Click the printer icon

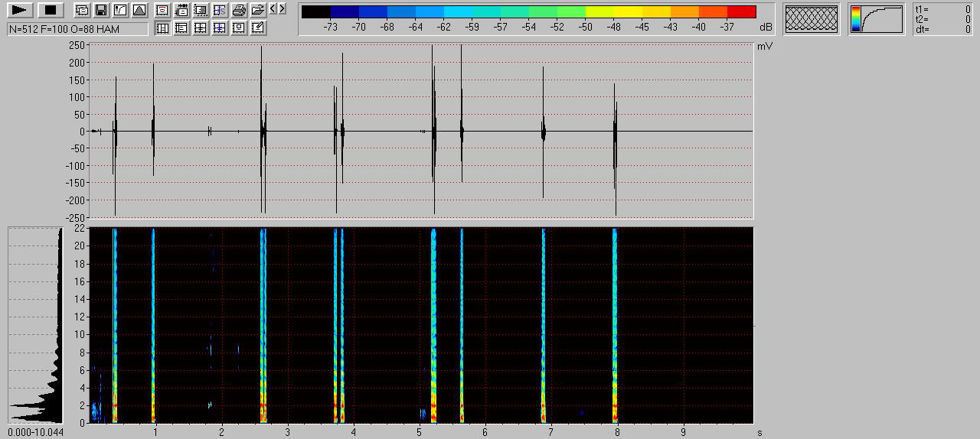coord(239,11)
